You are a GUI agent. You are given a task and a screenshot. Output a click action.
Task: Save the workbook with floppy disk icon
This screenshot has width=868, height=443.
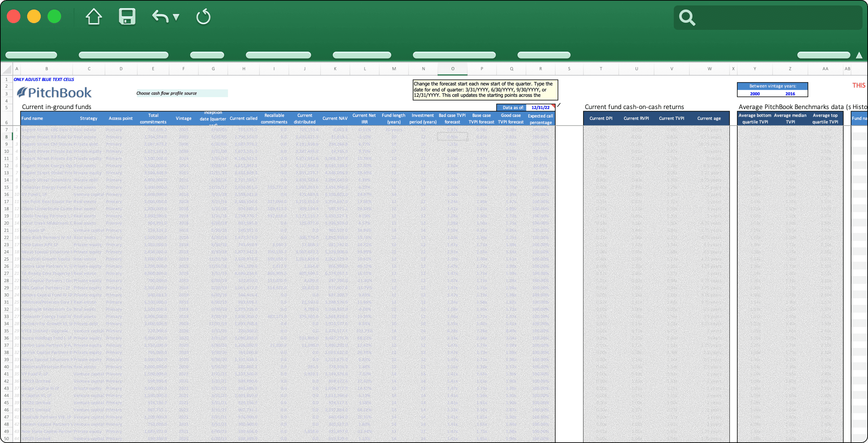tap(127, 16)
